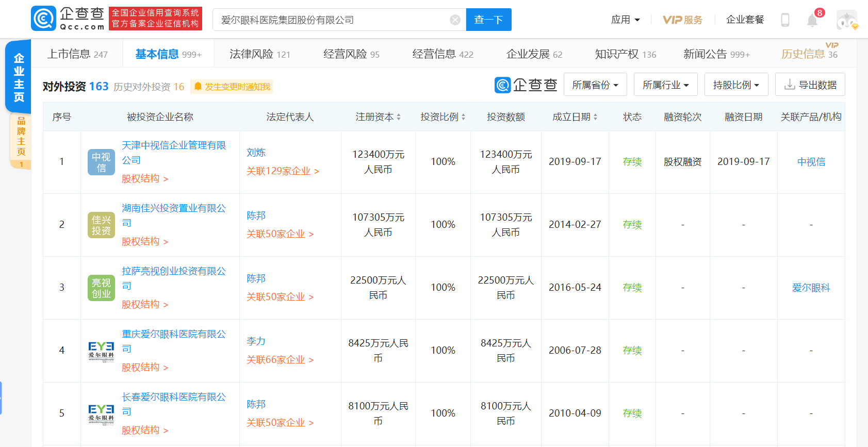Click the 佳兴投资 company logo thumbnail
Image resolution: width=868 pixels, height=447 pixels.
click(x=101, y=225)
